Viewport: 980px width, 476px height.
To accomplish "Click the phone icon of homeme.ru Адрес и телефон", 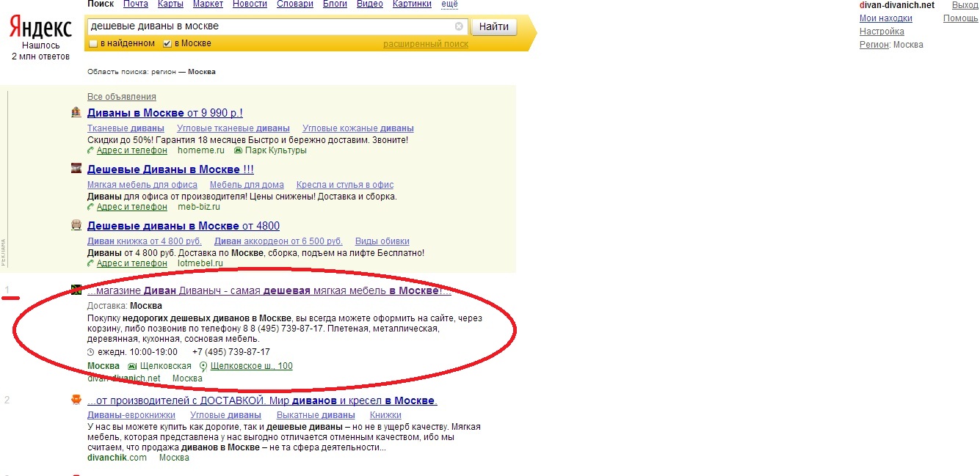I will (x=91, y=150).
